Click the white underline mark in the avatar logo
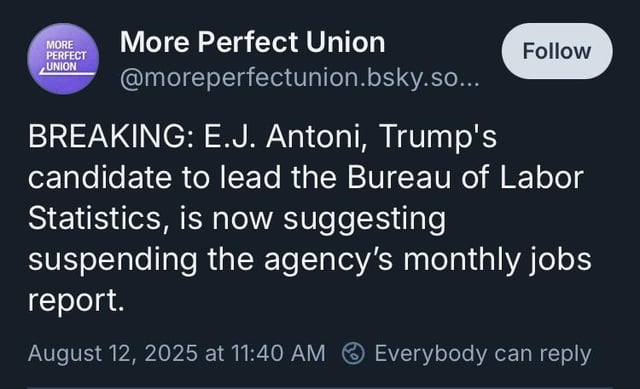Image resolution: width=640 pixels, height=389 pixels. 68,73
